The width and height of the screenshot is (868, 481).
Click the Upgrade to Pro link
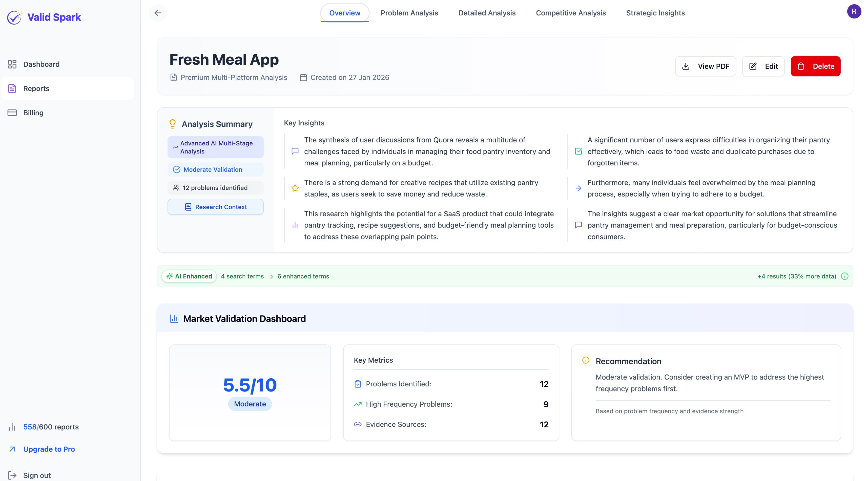(x=49, y=449)
